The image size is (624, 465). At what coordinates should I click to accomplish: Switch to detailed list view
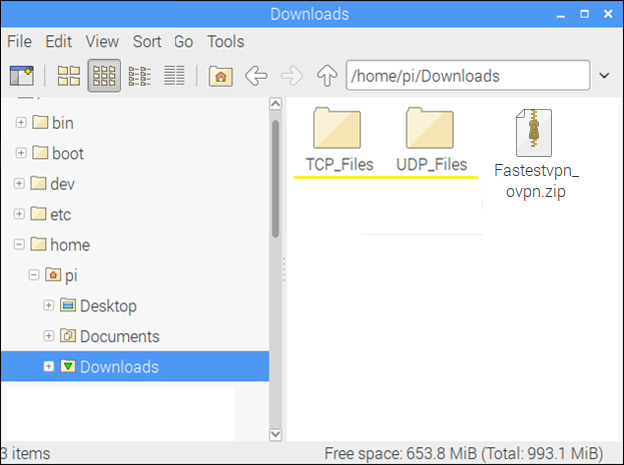pyautogui.click(x=174, y=76)
